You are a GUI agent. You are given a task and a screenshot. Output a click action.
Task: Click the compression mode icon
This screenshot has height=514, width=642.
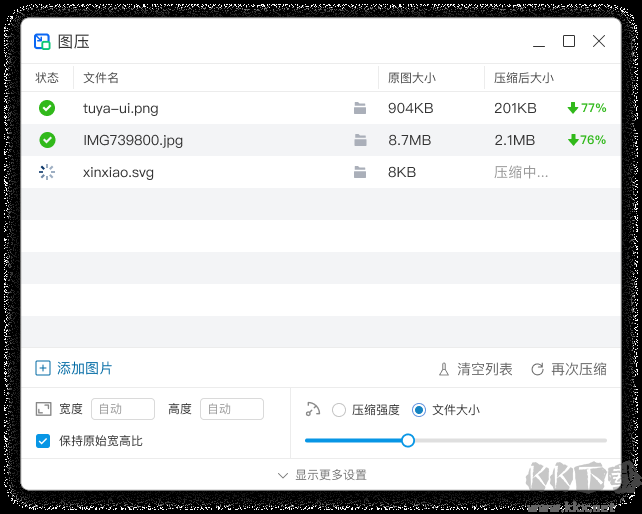coord(313,409)
